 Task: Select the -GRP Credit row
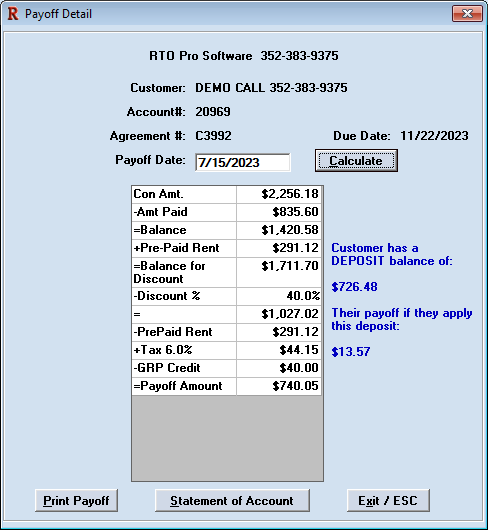226,368
